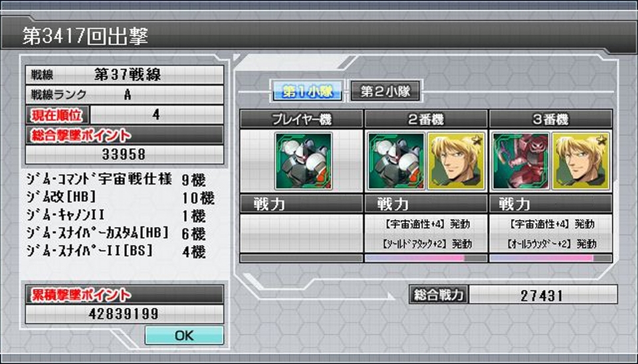The height and width of the screenshot is (364, 638).
Task: Select unit 2's gray mobile suit icon
Action: pyautogui.click(x=396, y=161)
